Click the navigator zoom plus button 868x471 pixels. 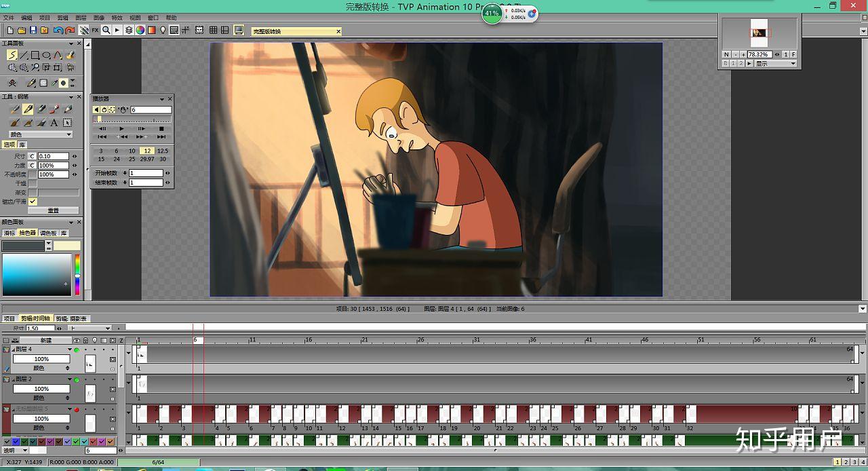pyautogui.click(x=743, y=54)
